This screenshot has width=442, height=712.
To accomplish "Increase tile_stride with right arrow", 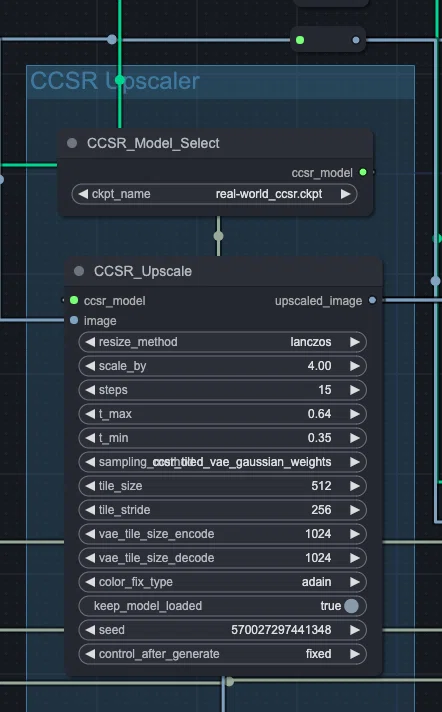I will pyautogui.click(x=355, y=510).
